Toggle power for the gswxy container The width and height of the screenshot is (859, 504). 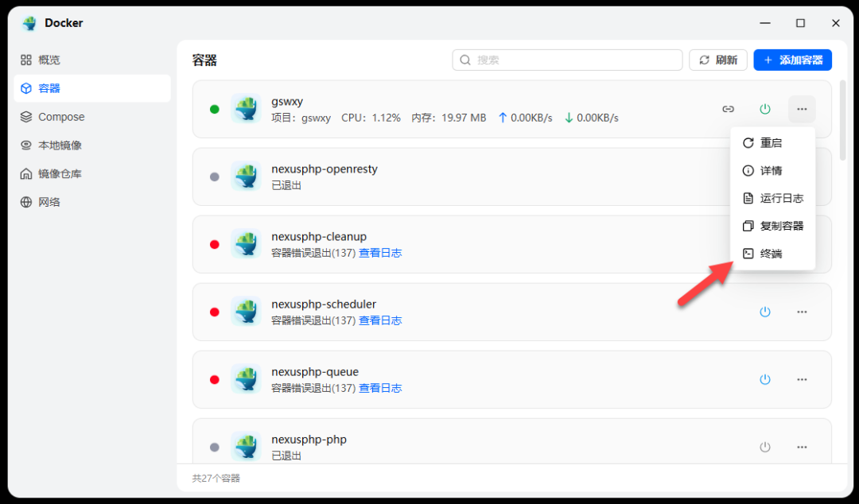[x=765, y=109]
